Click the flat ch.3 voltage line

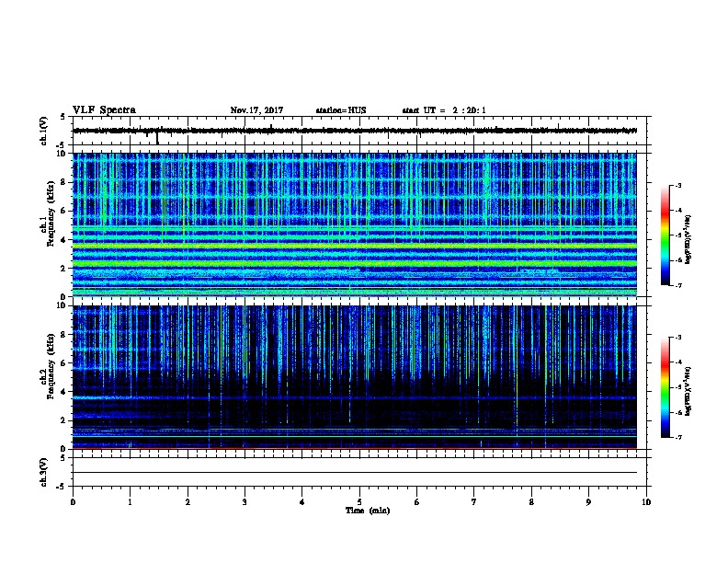(x=355, y=473)
